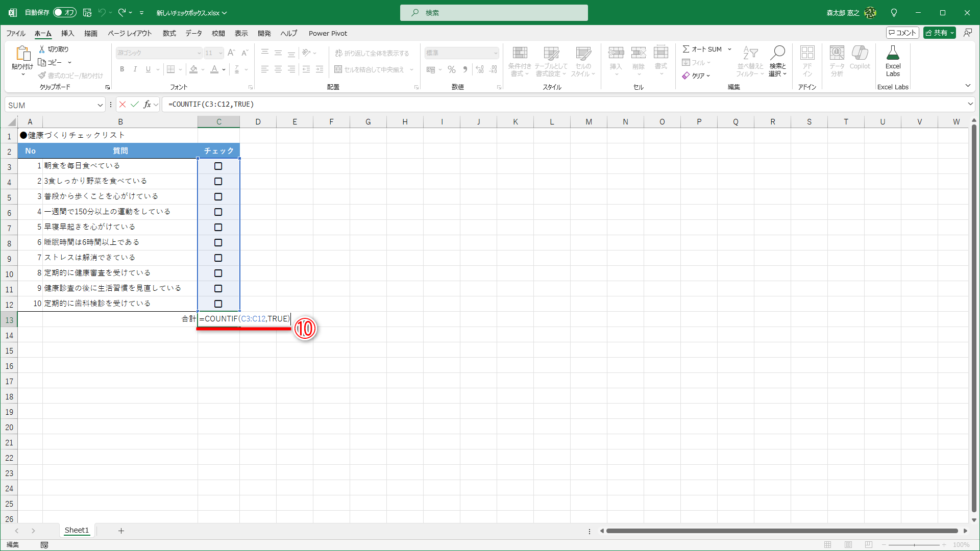Screen dimensions: 980x551
Task: Turn on 自動保存 (AutoSave) toggle
Action: tap(64, 12)
